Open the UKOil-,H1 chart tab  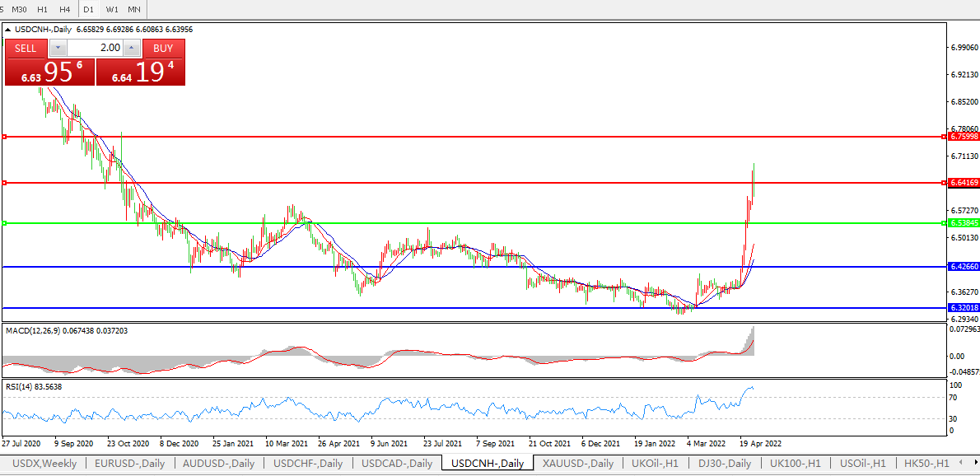(x=655, y=464)
